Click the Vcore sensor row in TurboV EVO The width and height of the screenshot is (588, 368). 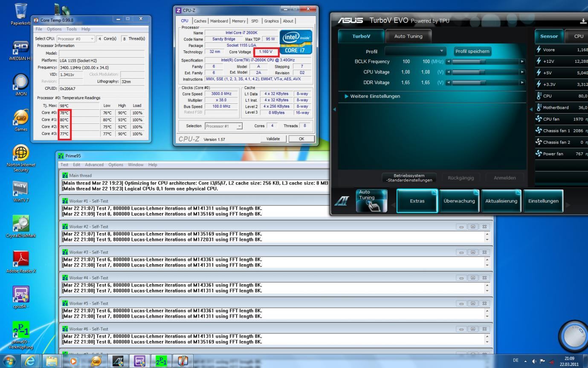tap(561, 50)
